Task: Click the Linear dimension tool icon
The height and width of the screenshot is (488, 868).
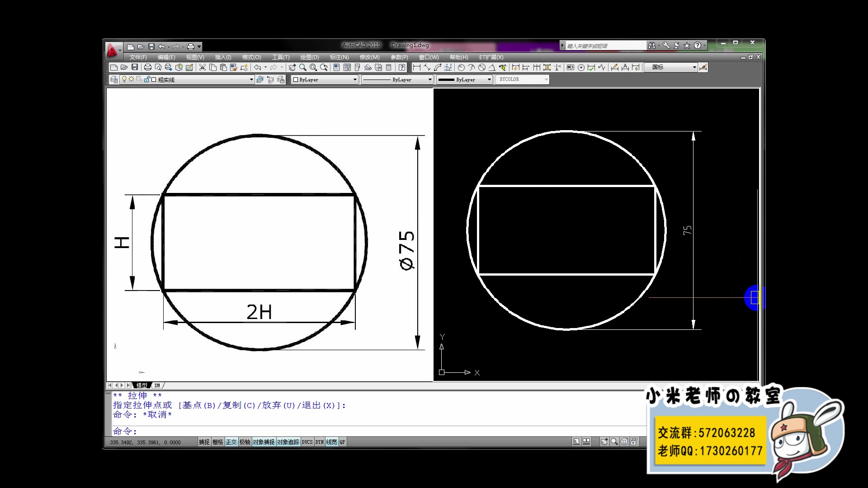Action: click(x=417, y=67)
